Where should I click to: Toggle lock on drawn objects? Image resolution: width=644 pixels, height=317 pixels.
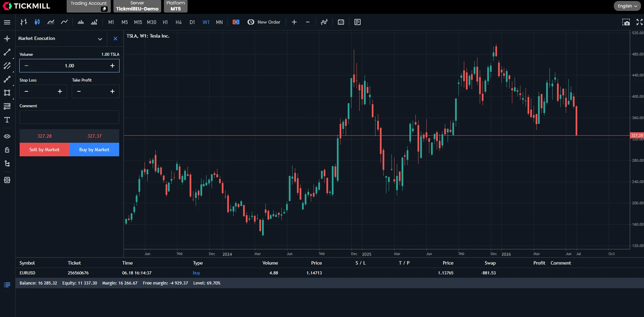(7, 150)
